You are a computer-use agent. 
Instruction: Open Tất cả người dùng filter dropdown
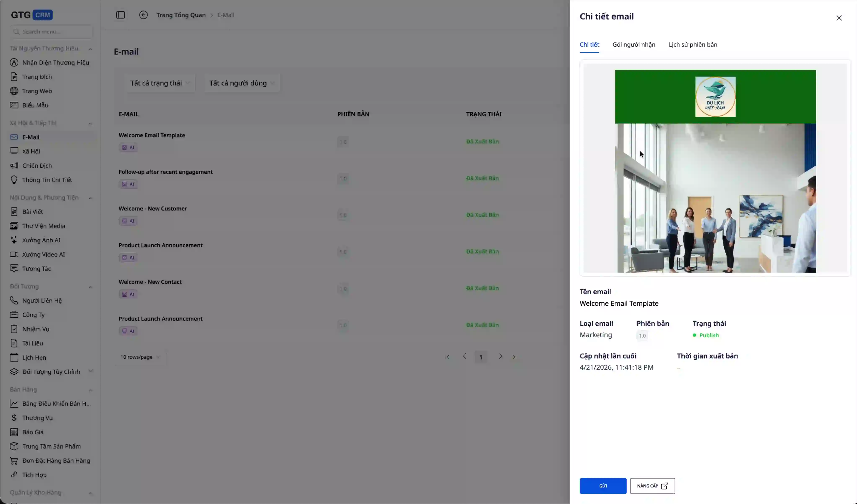coord(242,83)
